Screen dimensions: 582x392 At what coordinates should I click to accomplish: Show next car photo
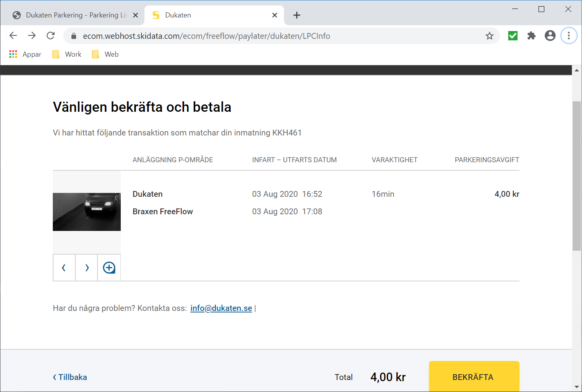coord(87,267)
